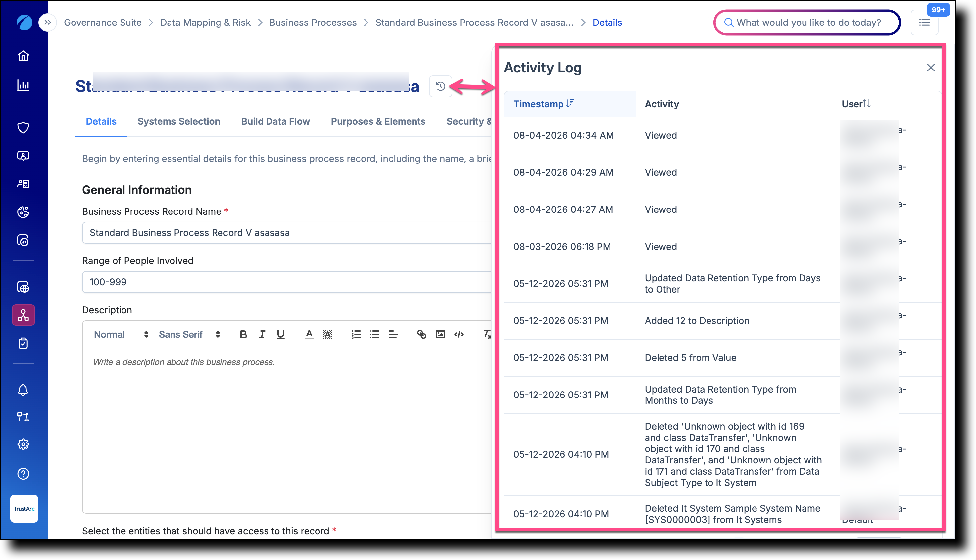The image size is (976, 560).
Task: Toggle underline formatting in description editor
Action: [280, 334]
